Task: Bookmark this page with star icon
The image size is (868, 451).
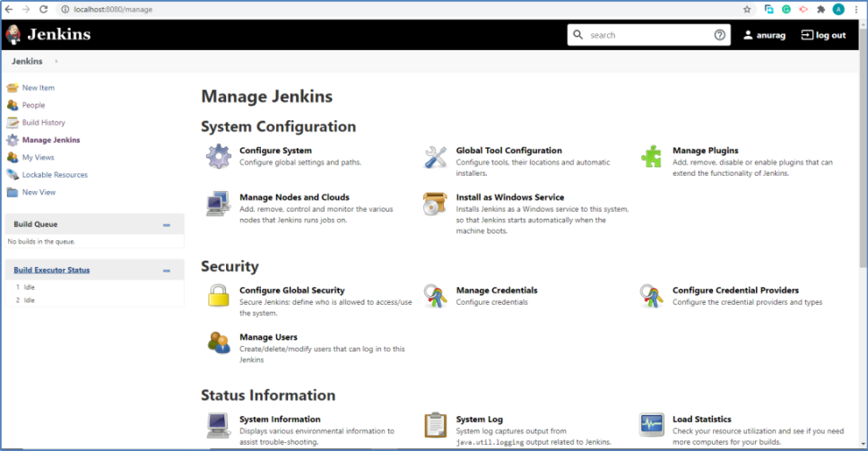Action: [747, 9]
